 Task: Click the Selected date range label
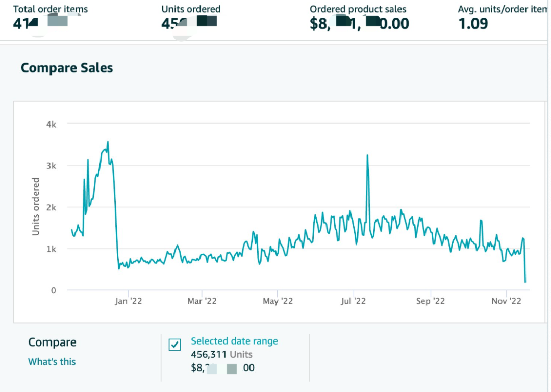click(x=234, y=341)
